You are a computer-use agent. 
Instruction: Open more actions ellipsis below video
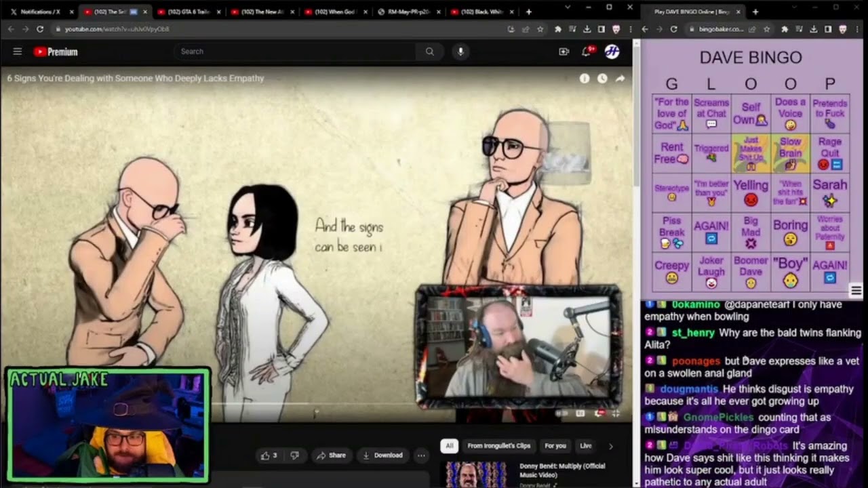421,455
